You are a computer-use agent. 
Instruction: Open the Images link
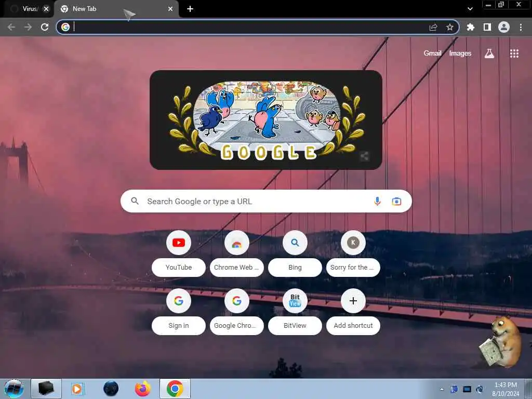click(460, 54)
